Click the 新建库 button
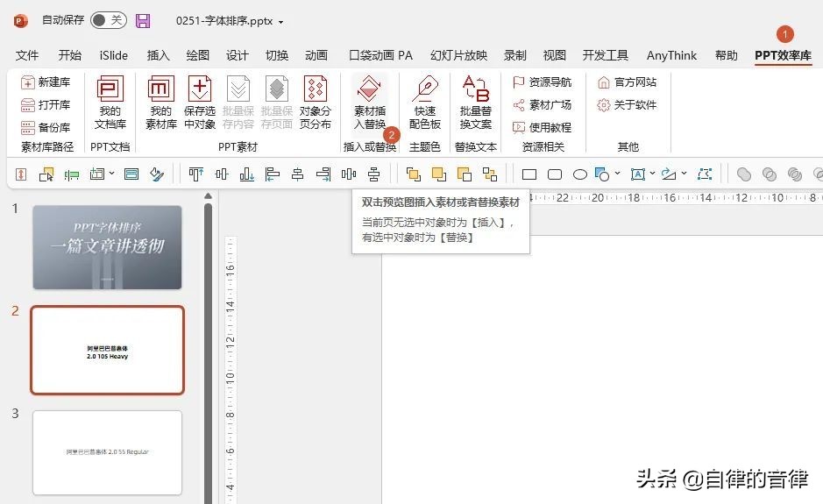This screenshot has height=504, width=823. point(46,82)
